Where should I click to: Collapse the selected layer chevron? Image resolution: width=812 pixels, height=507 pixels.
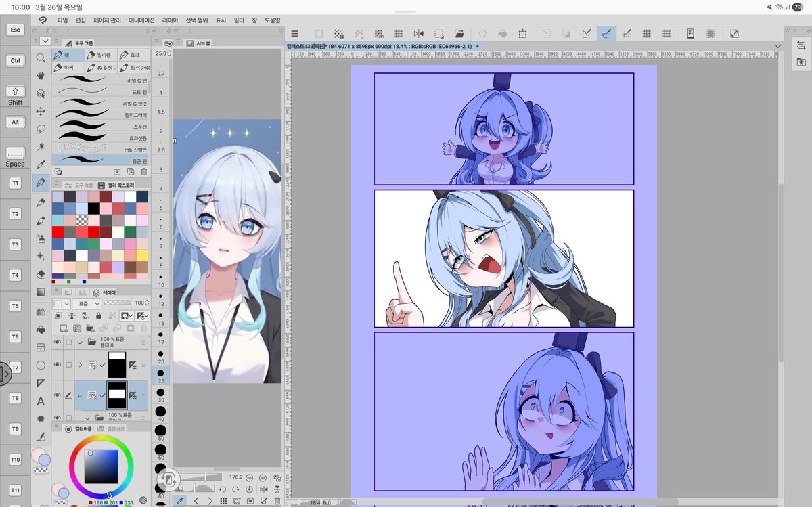[81, 395]
